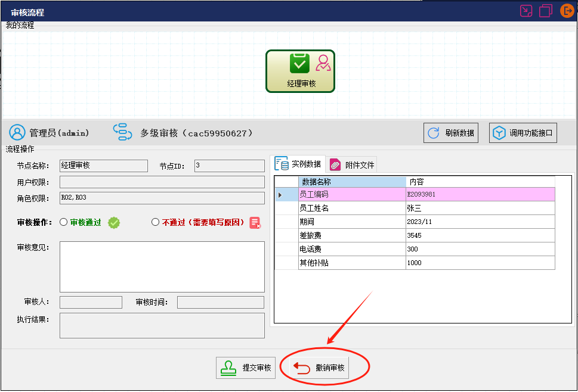Screen dimensions: 578x392
Task: Click the 管理员 user avatar icon
Action: coord(17,132)
